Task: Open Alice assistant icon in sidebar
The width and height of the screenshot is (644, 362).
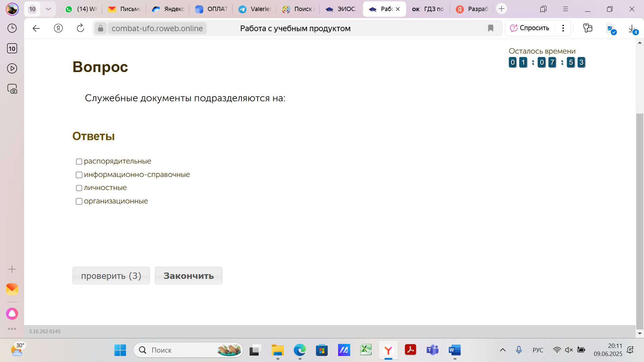Action: [x=12, y=314]
